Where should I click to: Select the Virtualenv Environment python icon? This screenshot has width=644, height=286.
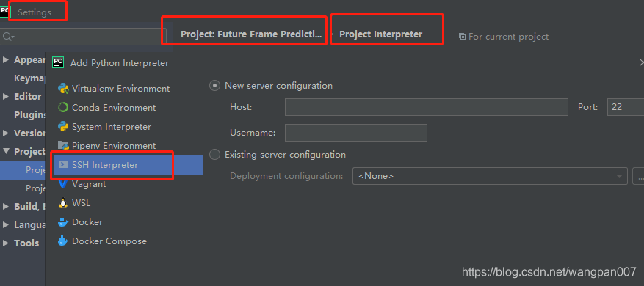pos(63,88)
